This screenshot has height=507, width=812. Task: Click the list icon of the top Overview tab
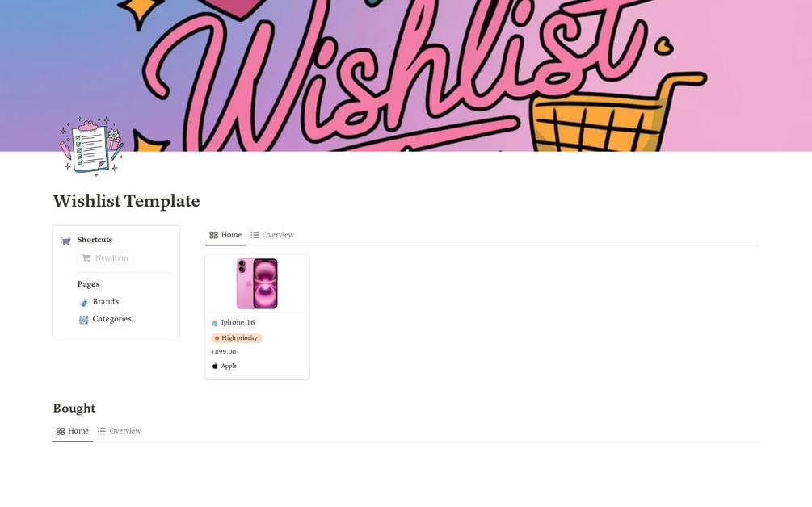pyautogui.click(x=255, y=235)
